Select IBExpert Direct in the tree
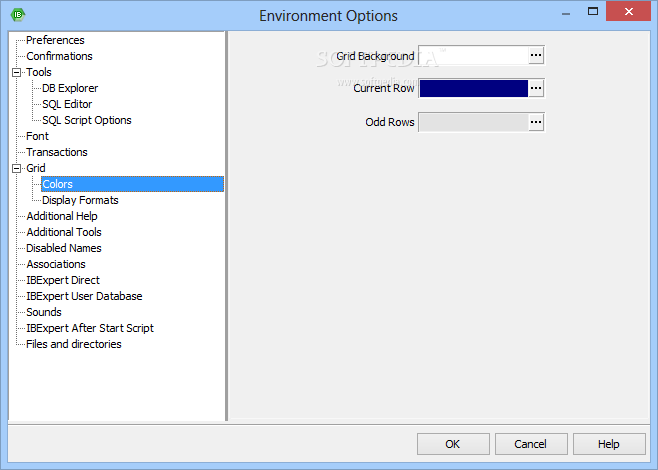This screenshot has height=470, width=658. (x=63, y=280)
